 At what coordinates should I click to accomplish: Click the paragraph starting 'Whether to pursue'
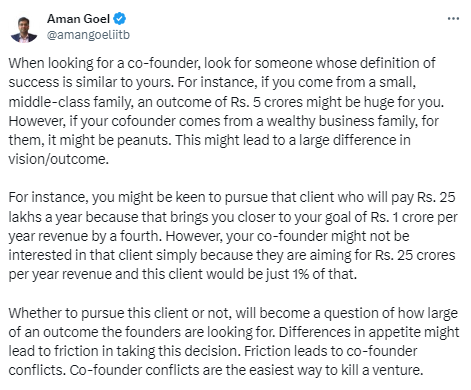(x=234, y=342)
